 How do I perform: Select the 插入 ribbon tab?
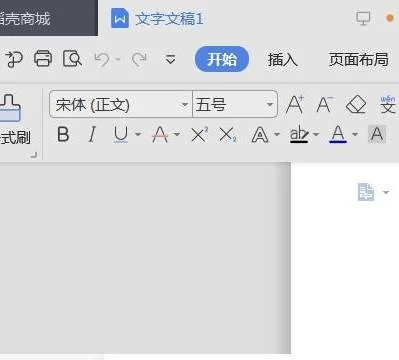(x=282, y=60)
